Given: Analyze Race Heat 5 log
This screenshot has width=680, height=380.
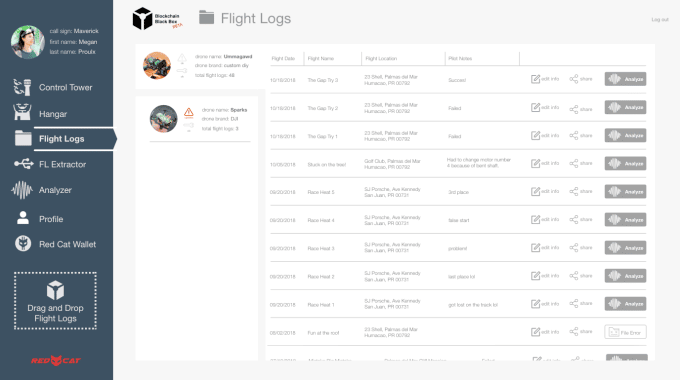Looking at the screenshot, I should [x=625, y=191].
